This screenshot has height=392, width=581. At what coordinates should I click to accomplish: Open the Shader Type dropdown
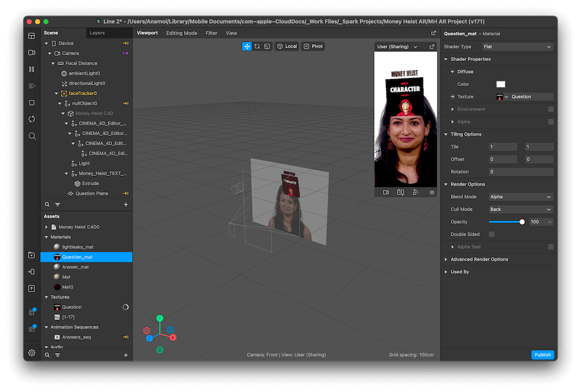[x=517, y=46]
